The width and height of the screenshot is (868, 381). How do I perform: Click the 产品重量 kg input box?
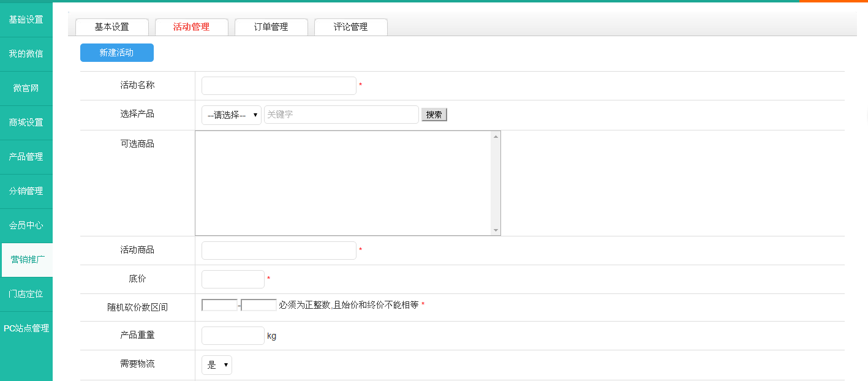coord(233,336)
